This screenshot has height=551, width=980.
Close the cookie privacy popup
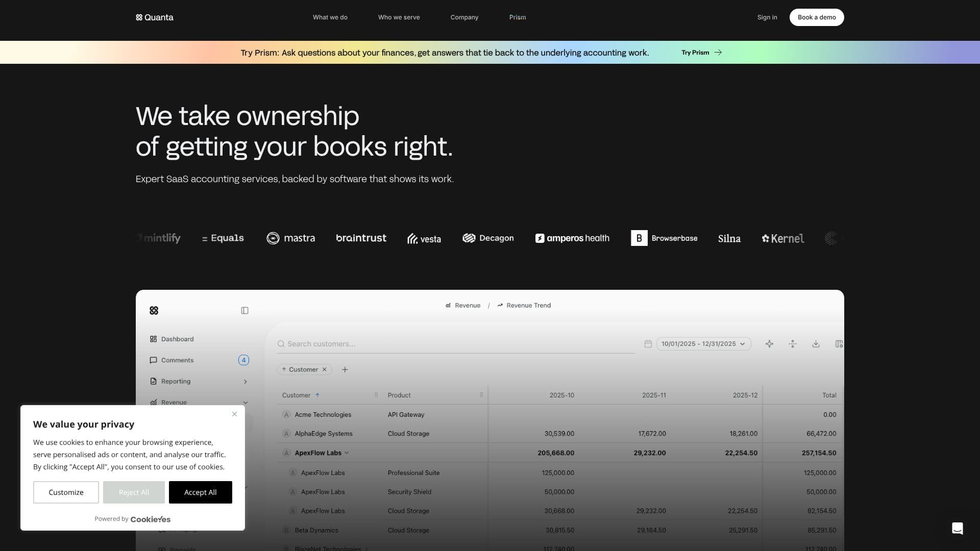[234, 414]
